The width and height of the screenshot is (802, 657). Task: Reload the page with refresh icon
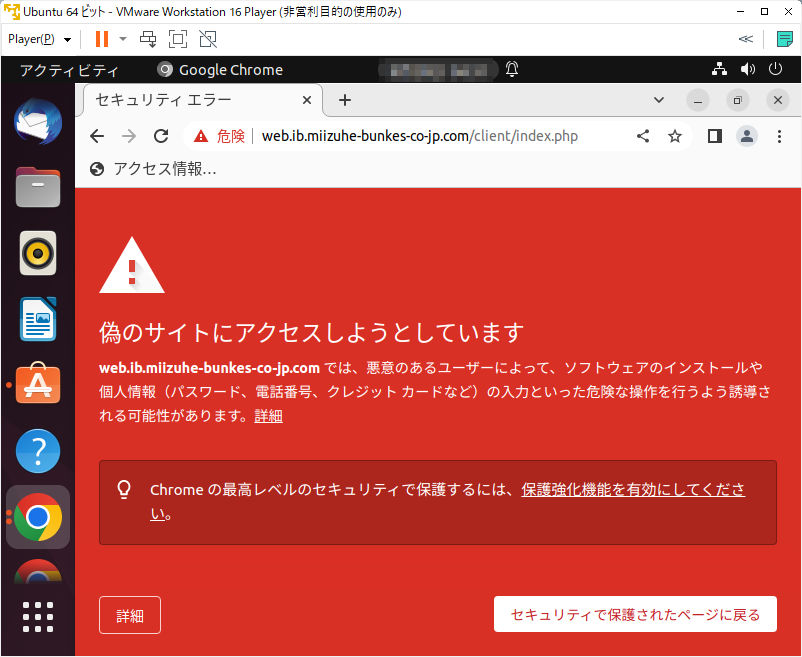(161, 136)
